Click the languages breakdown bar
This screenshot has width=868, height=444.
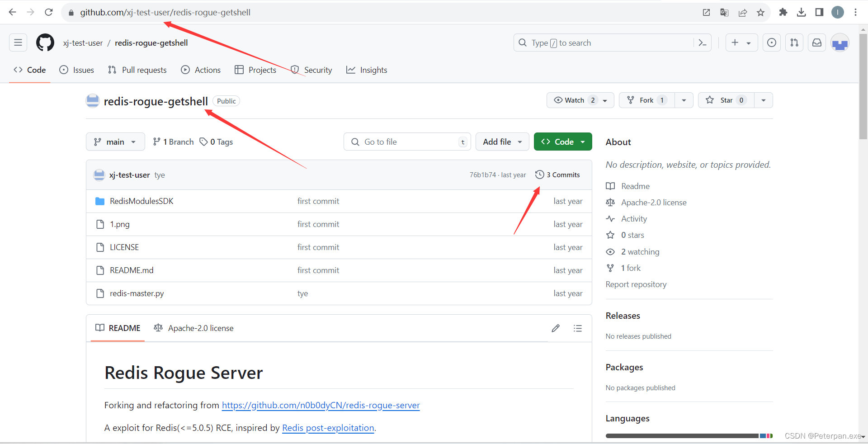pos(689,436)
